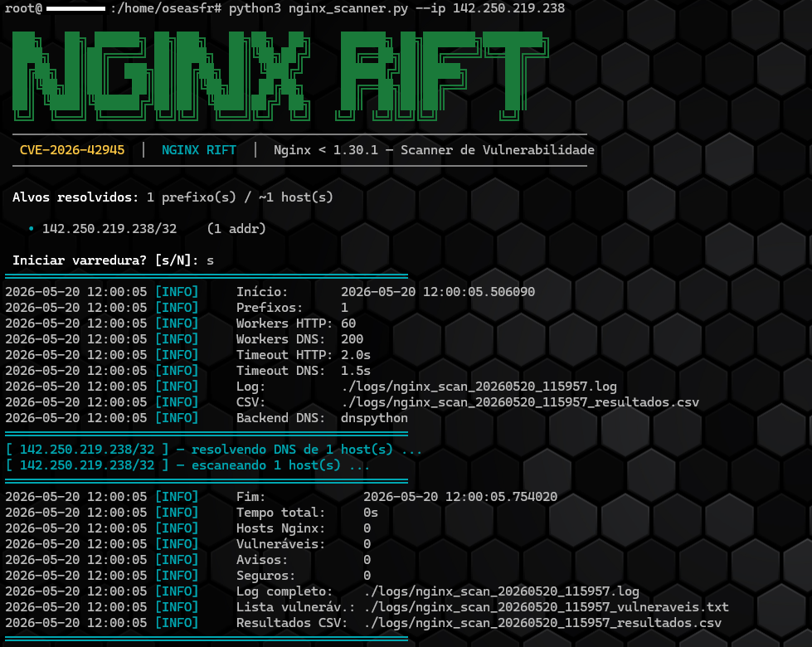Select the CVE-2026-42945 label

pos(72,150)
